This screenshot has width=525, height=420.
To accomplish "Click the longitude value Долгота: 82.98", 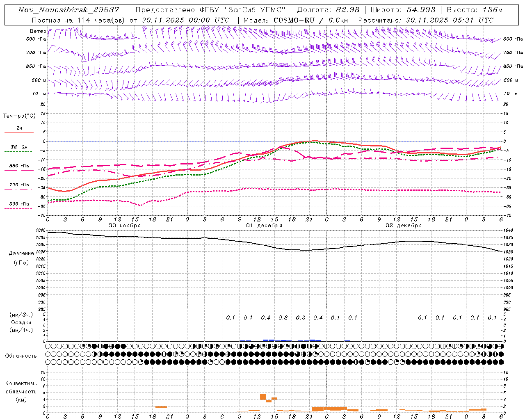I will 328,10.
